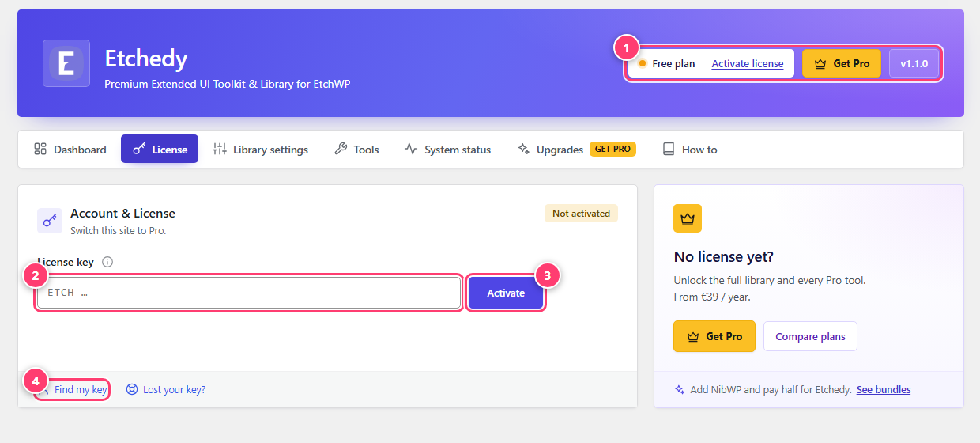Click Get Pro in the No license card
Screen dimensions: 980x443
[714, 336]
